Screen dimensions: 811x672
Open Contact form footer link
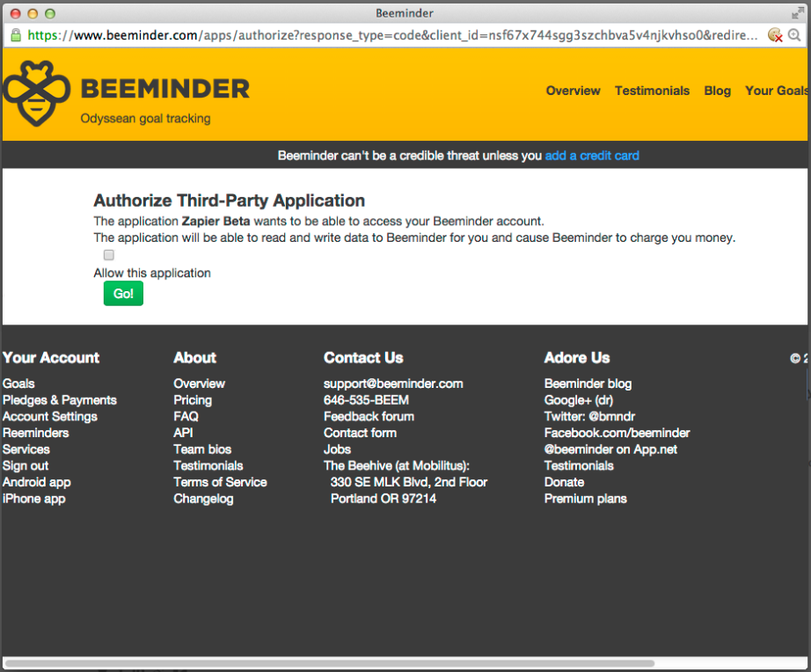360,433
